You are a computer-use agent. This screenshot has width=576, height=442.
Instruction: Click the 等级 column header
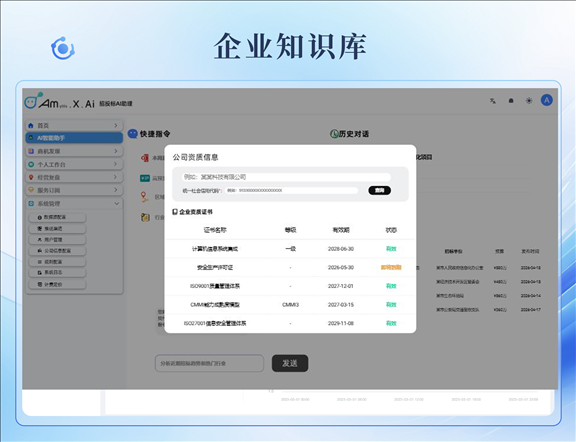click(x=291, y=230)
